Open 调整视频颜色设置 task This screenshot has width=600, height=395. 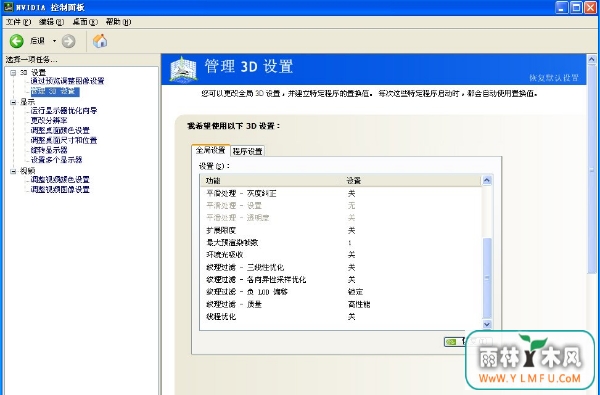pos(60,180)
